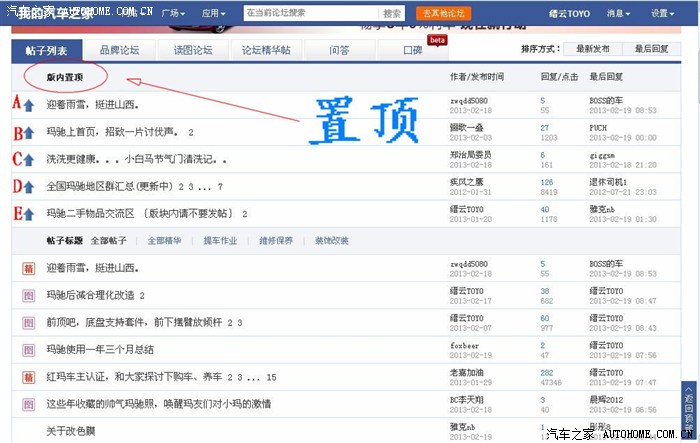Open post 玛驰使用一年三个月总结

coord(100,350)
